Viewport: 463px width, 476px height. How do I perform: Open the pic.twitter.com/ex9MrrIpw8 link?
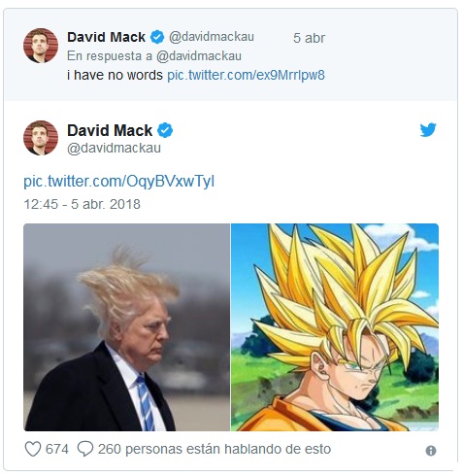coord(246,75)
